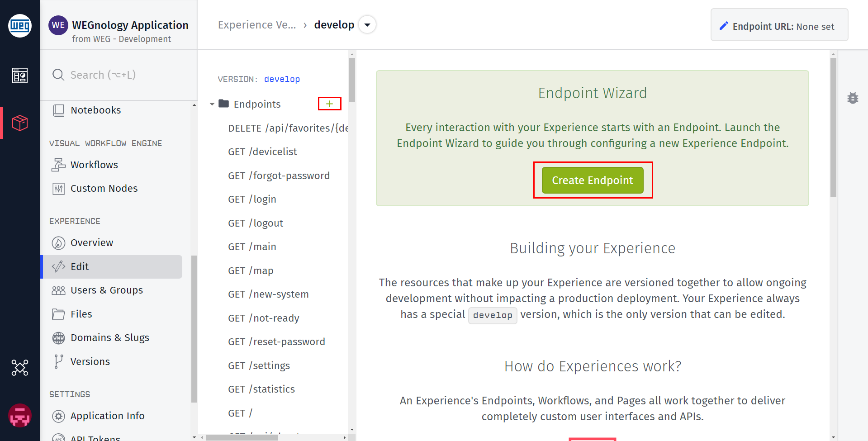Select DELETE /api/favorites endpoint
This screenshot has height=441, width=868.
pos(288,128)
